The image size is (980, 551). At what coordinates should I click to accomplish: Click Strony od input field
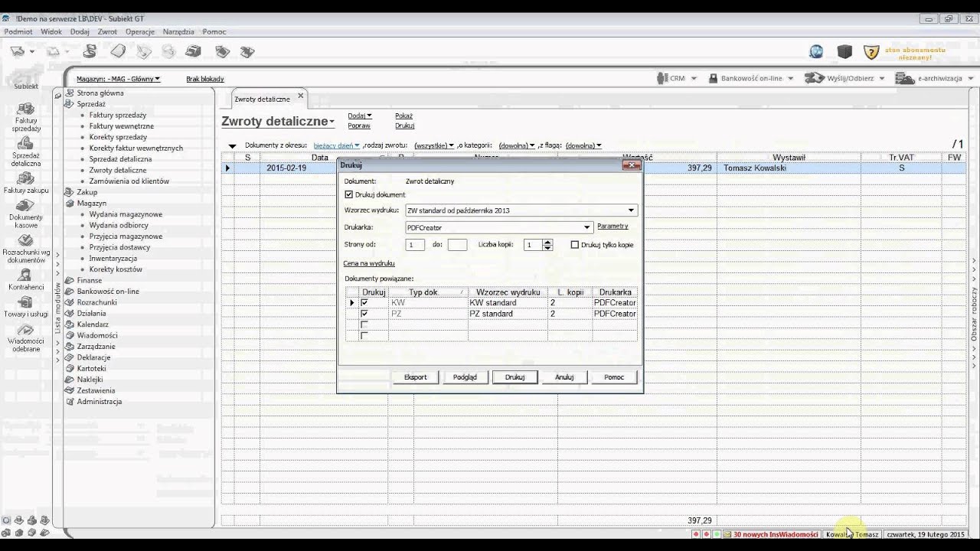(415, 245)
